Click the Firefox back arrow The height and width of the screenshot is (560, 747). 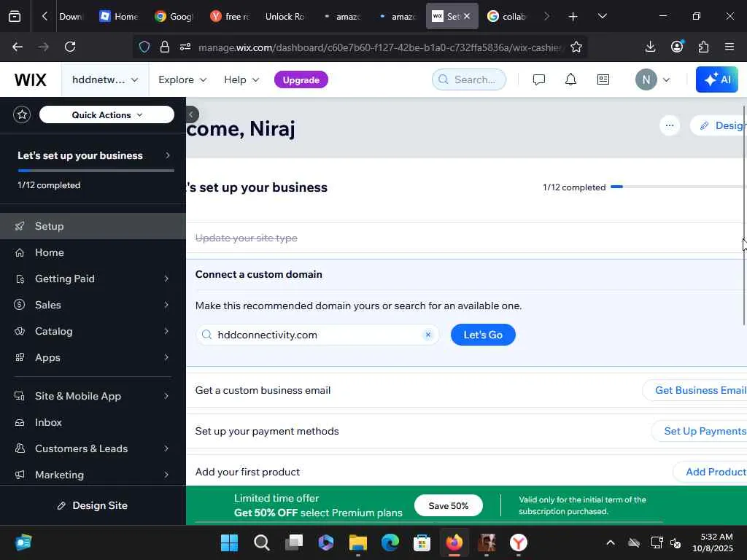pyautogui.click(x=18, y=47)
